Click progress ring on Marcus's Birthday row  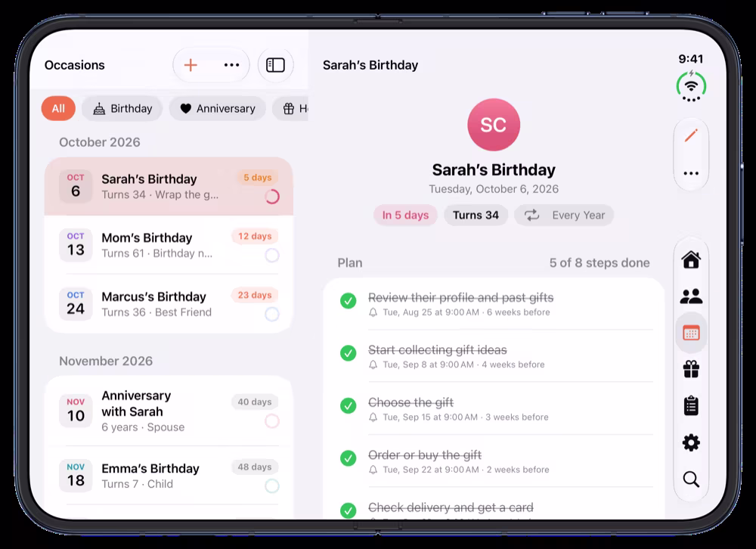coord(272,315)
